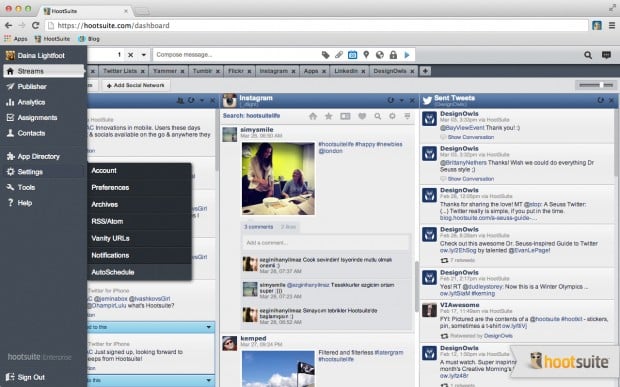Reload the page in browser

click(x=36, y=25)
